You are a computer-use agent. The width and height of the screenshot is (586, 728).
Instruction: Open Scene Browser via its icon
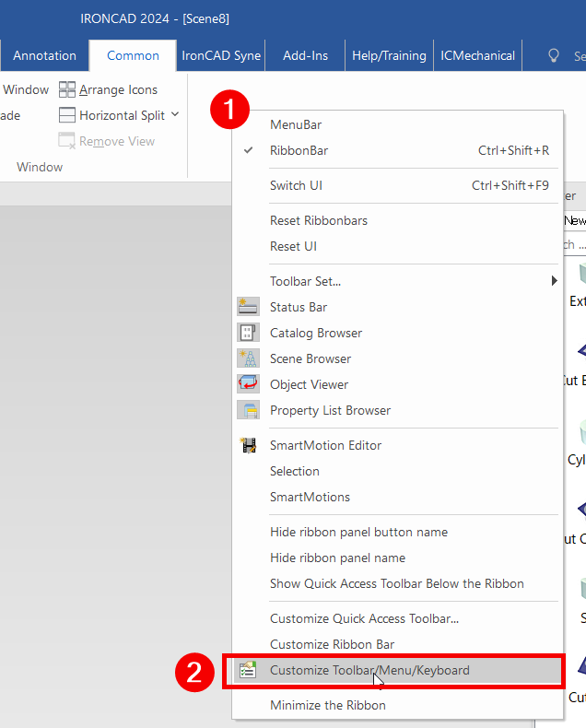tap(248, 358)
